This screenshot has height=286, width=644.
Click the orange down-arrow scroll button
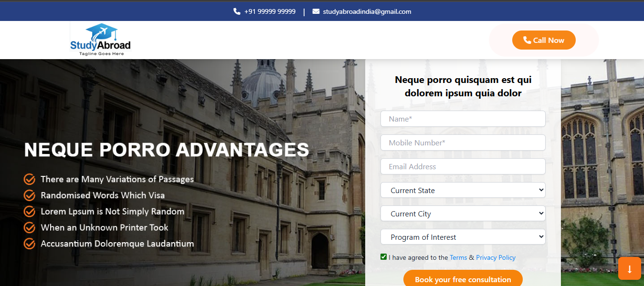[629, 268]
